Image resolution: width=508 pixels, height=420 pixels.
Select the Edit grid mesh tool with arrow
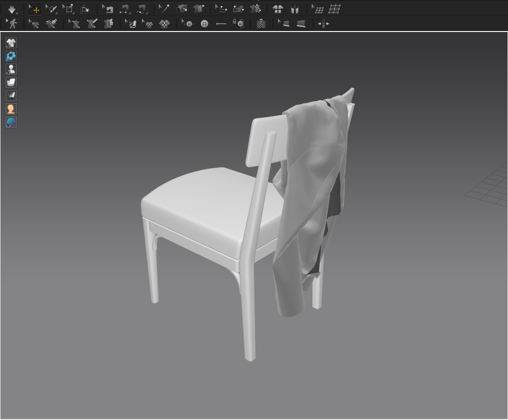point(318,10)
